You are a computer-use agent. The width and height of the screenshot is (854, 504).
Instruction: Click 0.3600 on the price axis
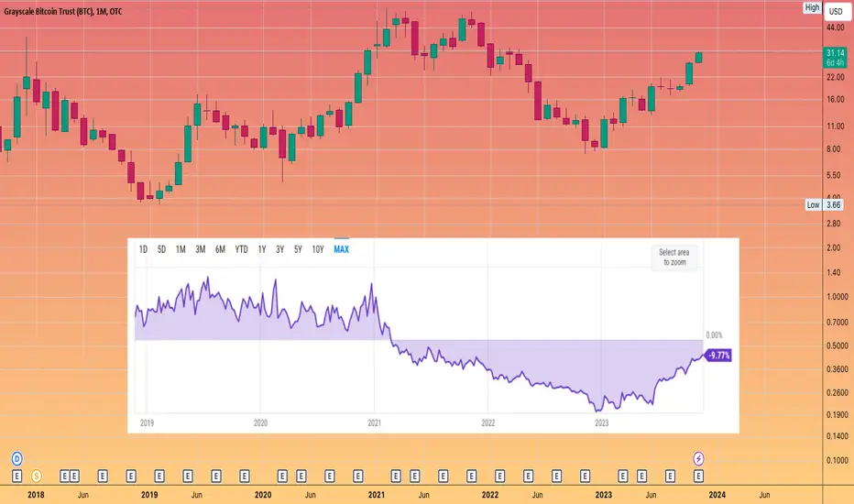pos(838,369)
